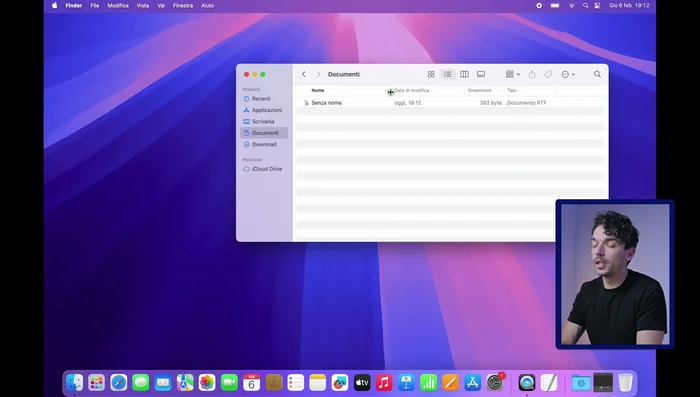Select the Senza nome file

(x=326, y=103)
